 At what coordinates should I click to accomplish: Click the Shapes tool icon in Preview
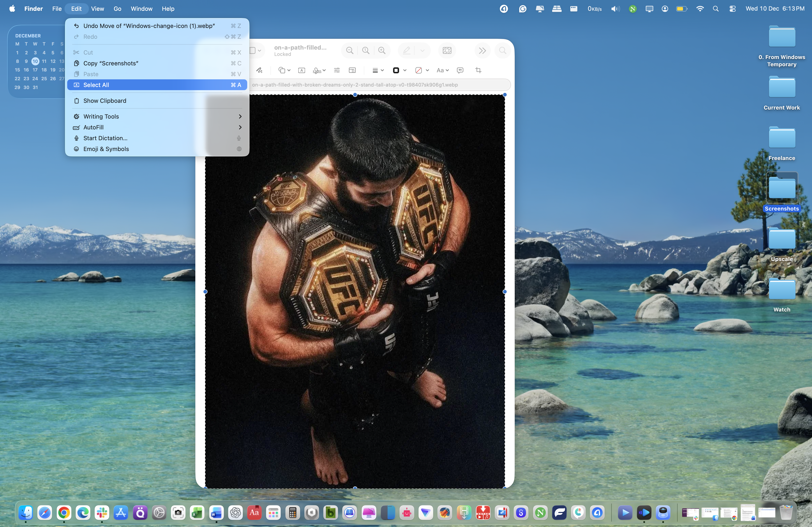[281, 70]
